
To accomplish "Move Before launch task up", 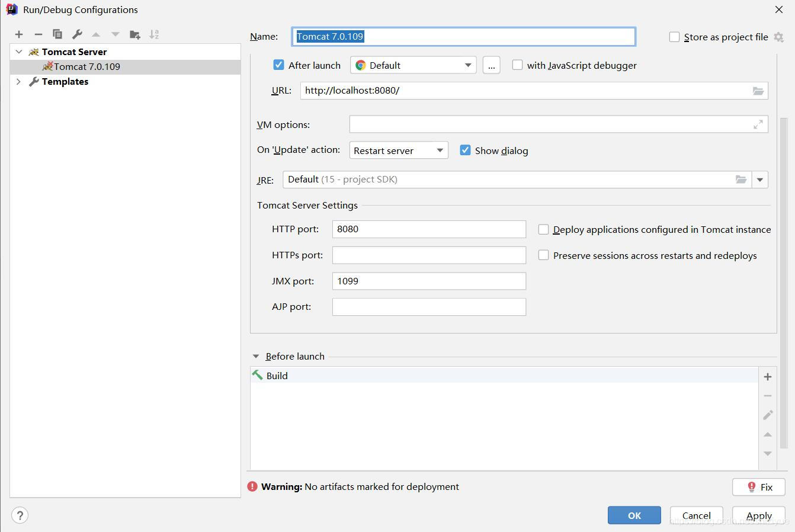I will pyautogui.click(x=768, y=434).
